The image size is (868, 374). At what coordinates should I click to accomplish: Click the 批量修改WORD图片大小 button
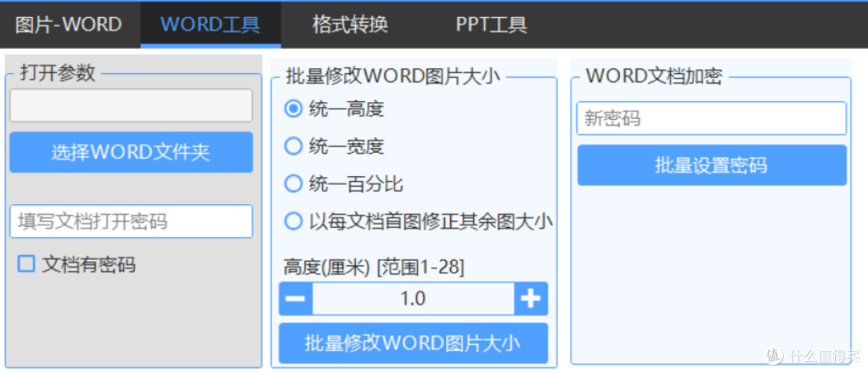click(x=414, y=343)
